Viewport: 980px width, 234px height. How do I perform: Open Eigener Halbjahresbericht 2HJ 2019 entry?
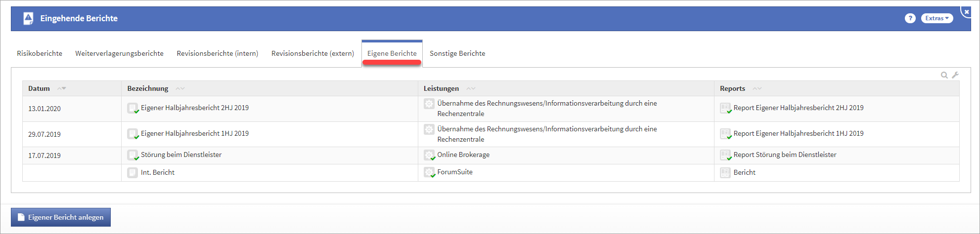(x=194, y=108)
